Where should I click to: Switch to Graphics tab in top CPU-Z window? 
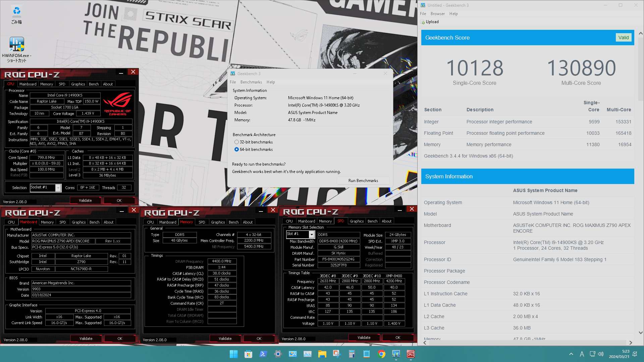[78, 84]
